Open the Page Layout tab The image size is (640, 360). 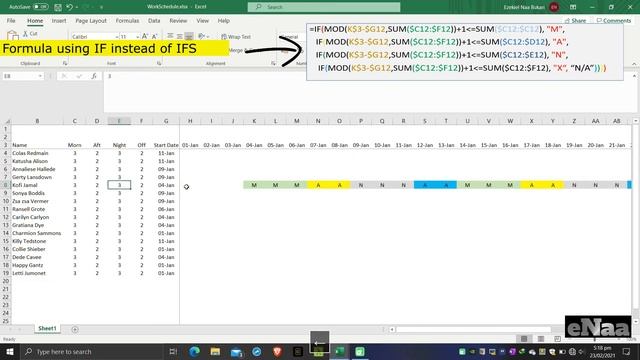click(91, 20)
